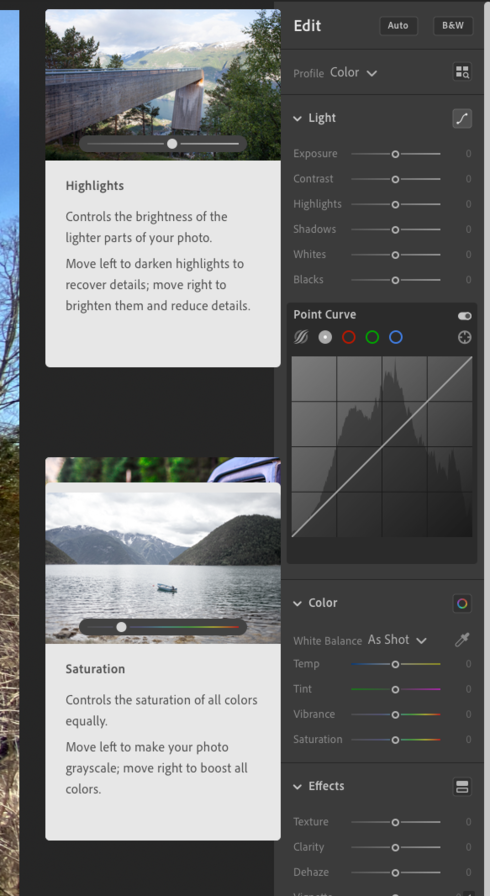Image resolution: width=490 pixels, height=896 pixels.
Task: Open the White Balance As Shot dropdown
Action: (397, 640)
